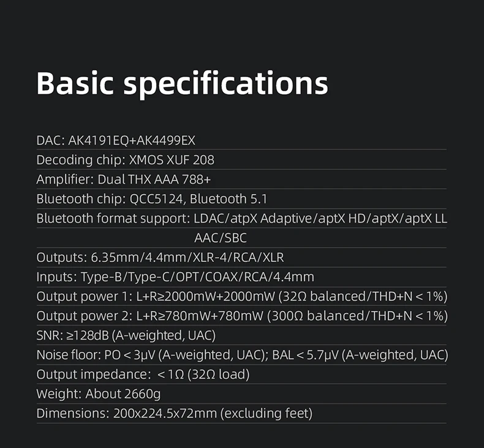This screenshot has width=484, height=448.
Task: Click the Noise floor specification row
Action: [x=242, y=355]
